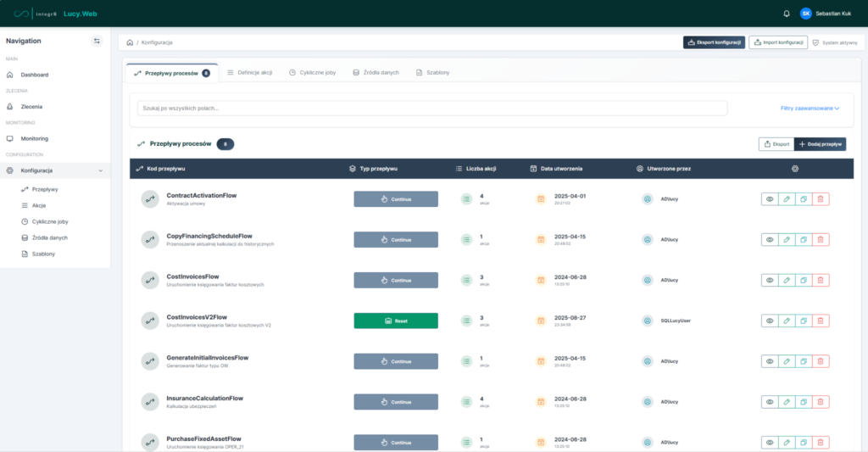Duplicate CostInvoicesFlow copy icon

(x=804, y=281)
